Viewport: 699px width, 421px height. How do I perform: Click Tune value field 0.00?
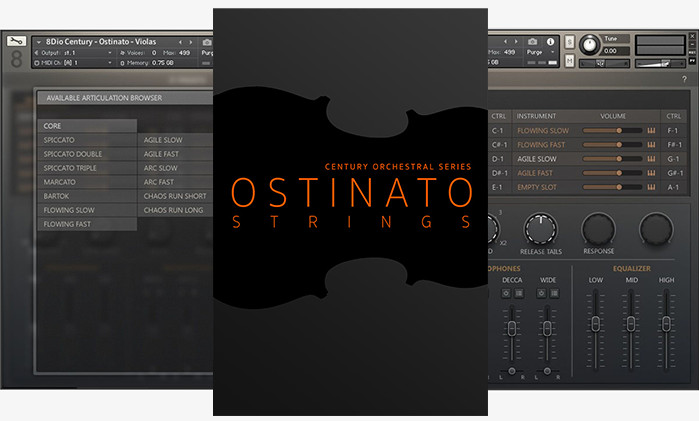click(x=616, y=51)
